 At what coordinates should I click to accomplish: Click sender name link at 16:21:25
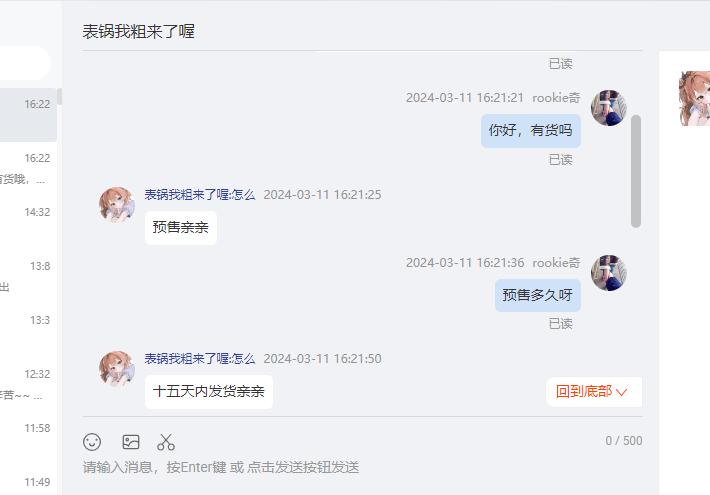tap(200, 195)
